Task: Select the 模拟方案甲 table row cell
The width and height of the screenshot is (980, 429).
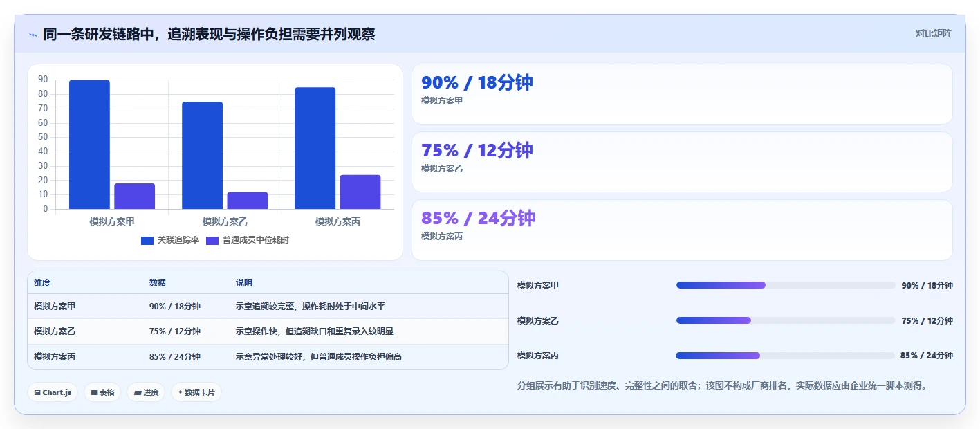Action: click(x=55, y=307)
